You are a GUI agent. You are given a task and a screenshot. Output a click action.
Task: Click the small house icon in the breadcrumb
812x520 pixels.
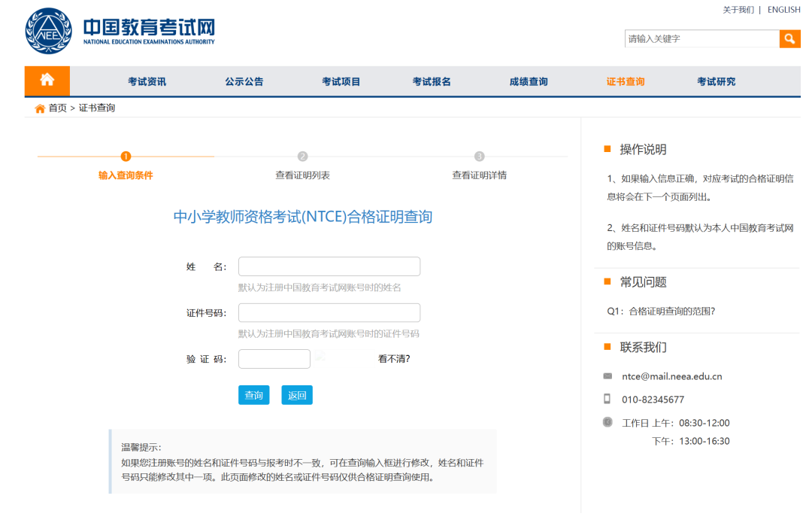[38, 108]
